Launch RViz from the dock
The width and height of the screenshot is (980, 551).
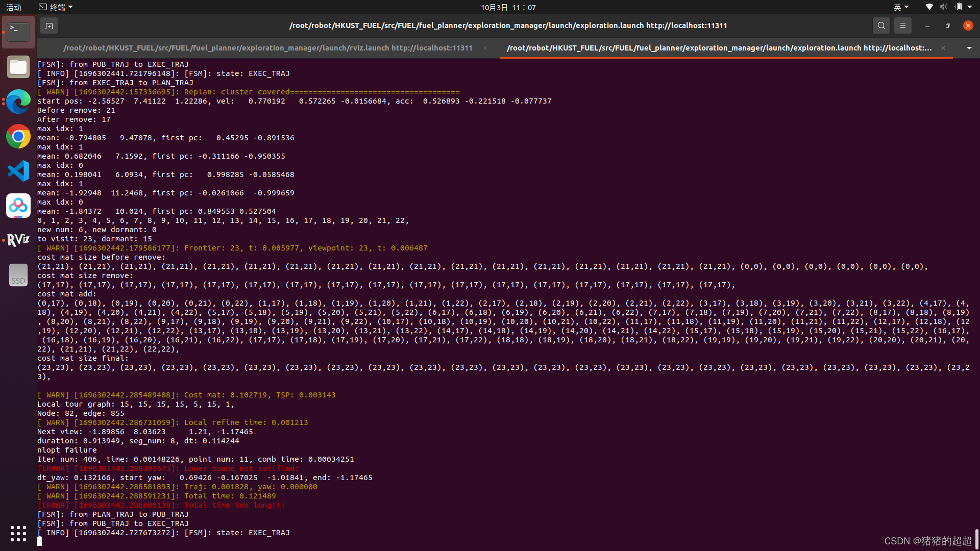[x=18, y=240]
